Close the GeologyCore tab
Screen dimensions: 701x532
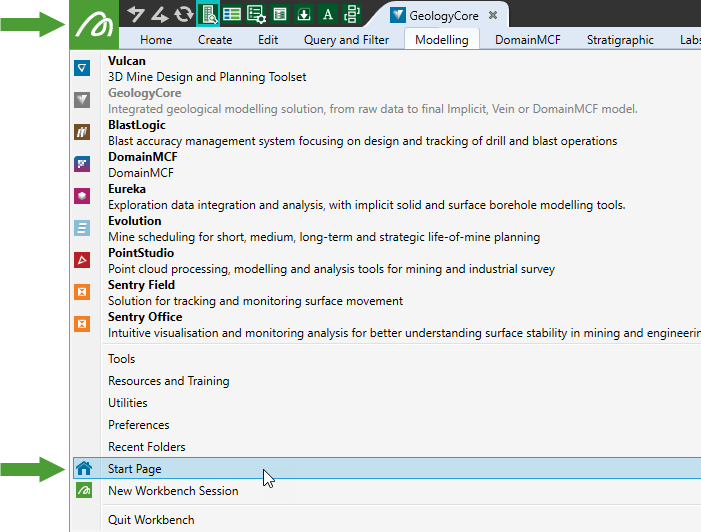(493, 15)
